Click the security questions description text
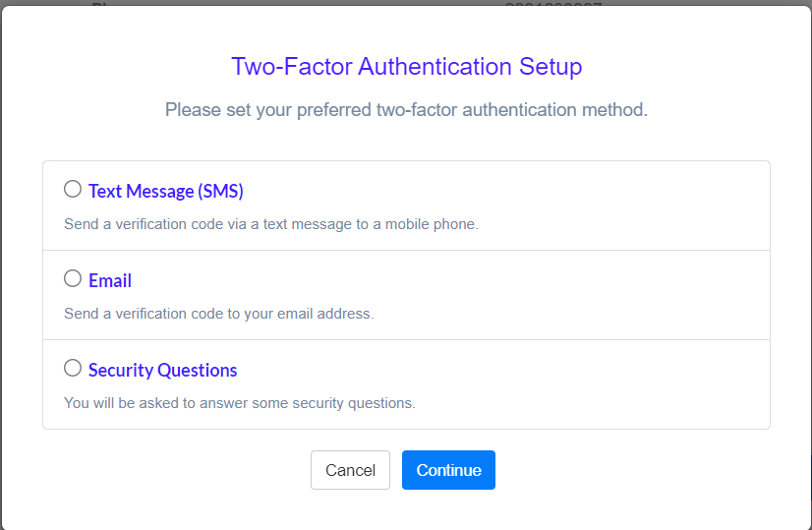The image size is (812, 530). point(240,403)
